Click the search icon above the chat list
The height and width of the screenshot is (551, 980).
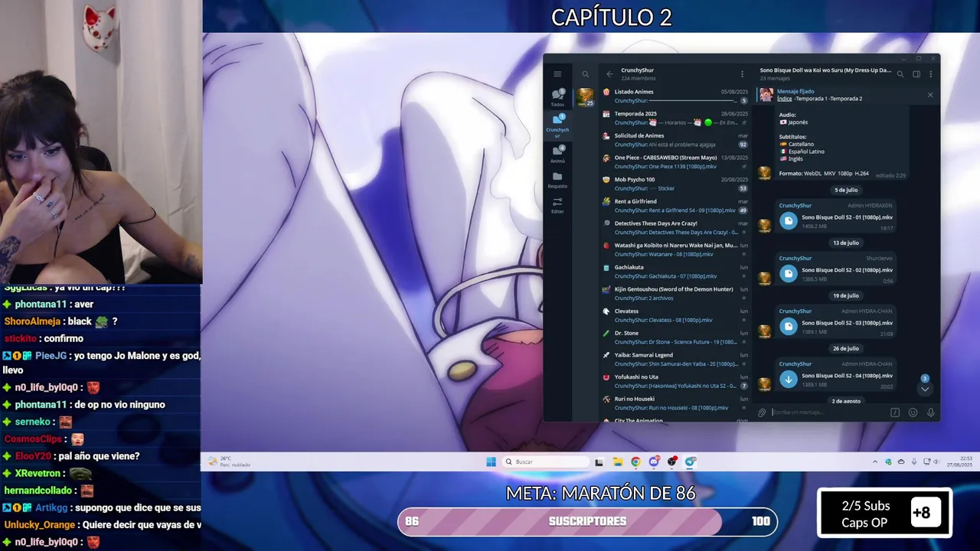(586, 74)
